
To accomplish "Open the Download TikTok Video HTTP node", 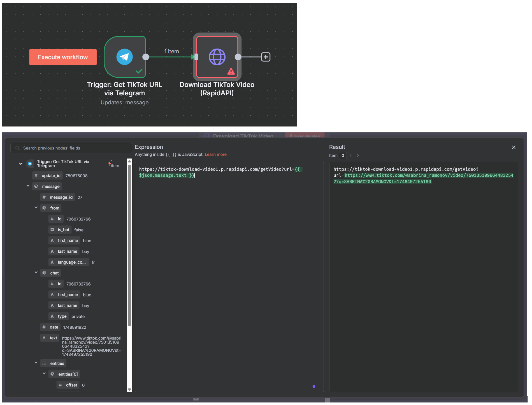I will pos(217,57).
